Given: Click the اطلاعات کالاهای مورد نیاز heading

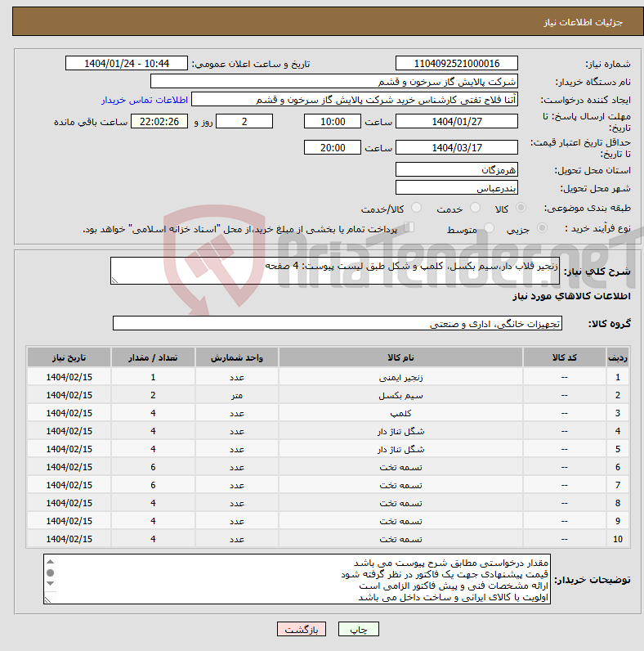Looking at the screenshot, I should coord(571,296).
